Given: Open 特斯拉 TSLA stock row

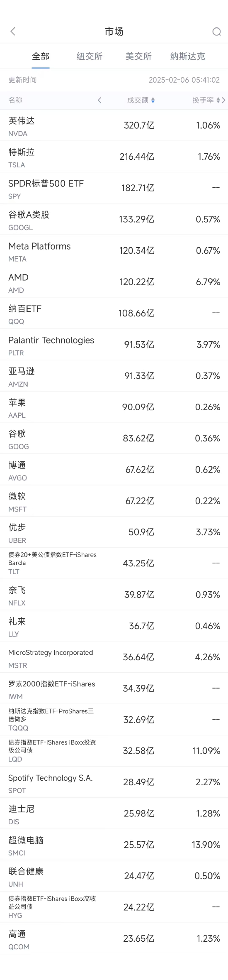Looking at the screenshot, I should 114,157.
